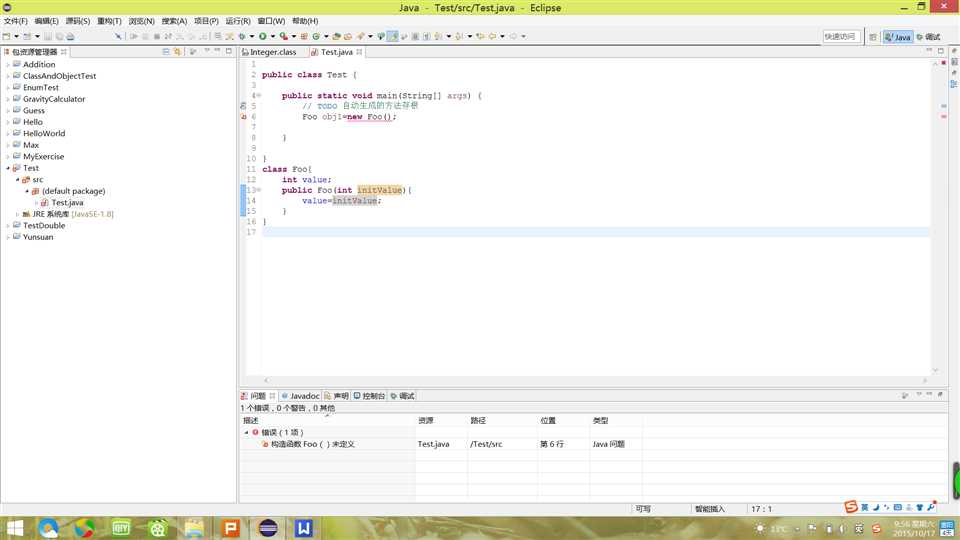
Task: Expand the Addition project
Action: click(8, 64)
